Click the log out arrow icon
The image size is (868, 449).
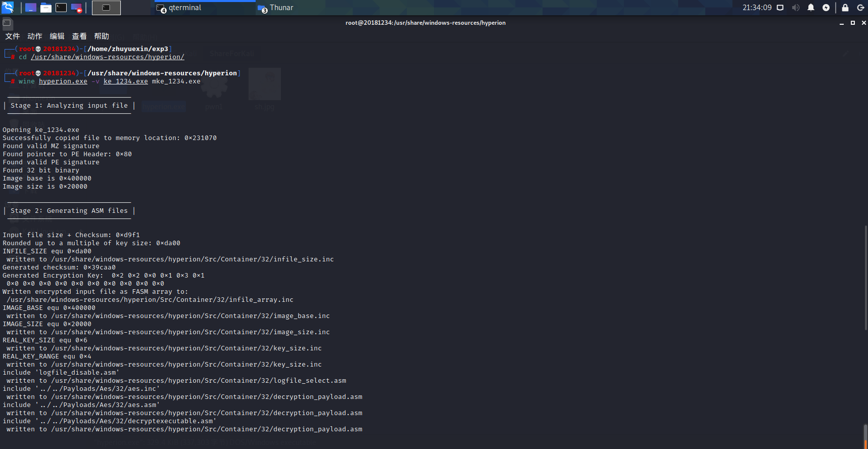point(861,8)
